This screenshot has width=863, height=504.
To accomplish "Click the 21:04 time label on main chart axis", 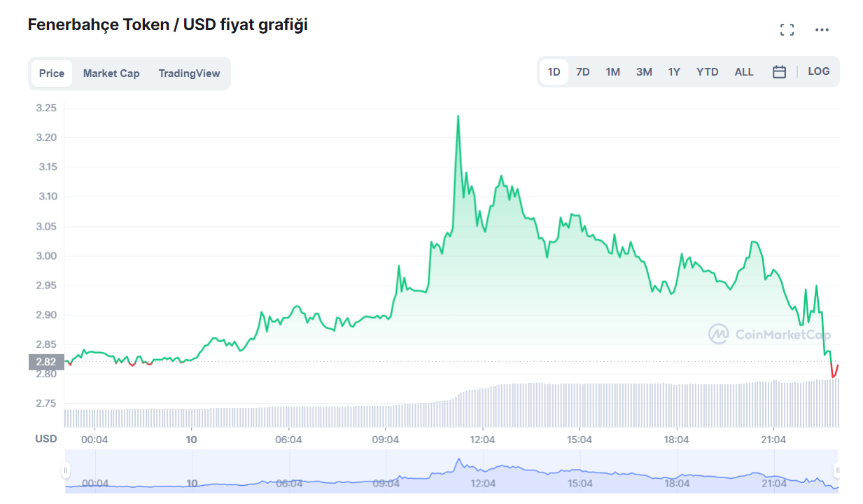I will point(773,440).
